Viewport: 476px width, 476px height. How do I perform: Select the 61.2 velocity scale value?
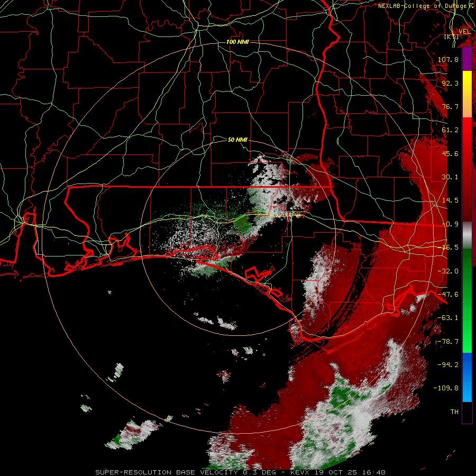450,130
